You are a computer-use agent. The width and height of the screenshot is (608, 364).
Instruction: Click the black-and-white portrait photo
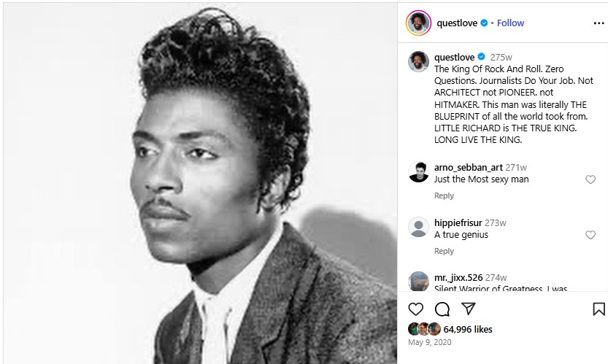point(200,183)
